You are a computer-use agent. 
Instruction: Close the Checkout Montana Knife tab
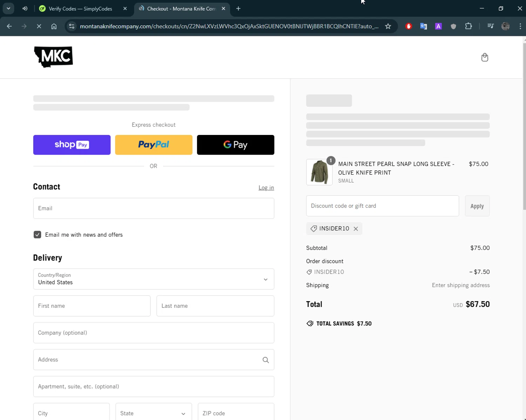(223, 8)
